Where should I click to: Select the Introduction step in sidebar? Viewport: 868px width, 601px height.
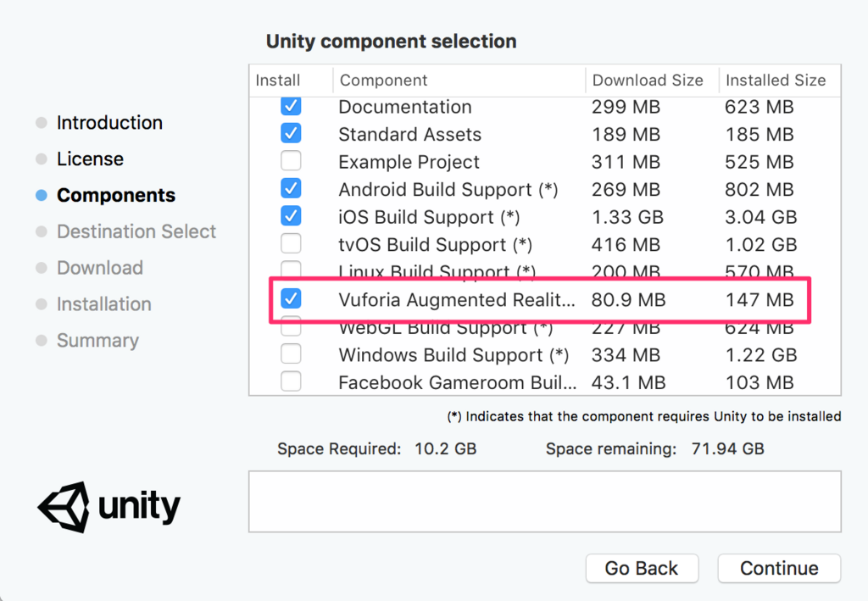point(108,122)
